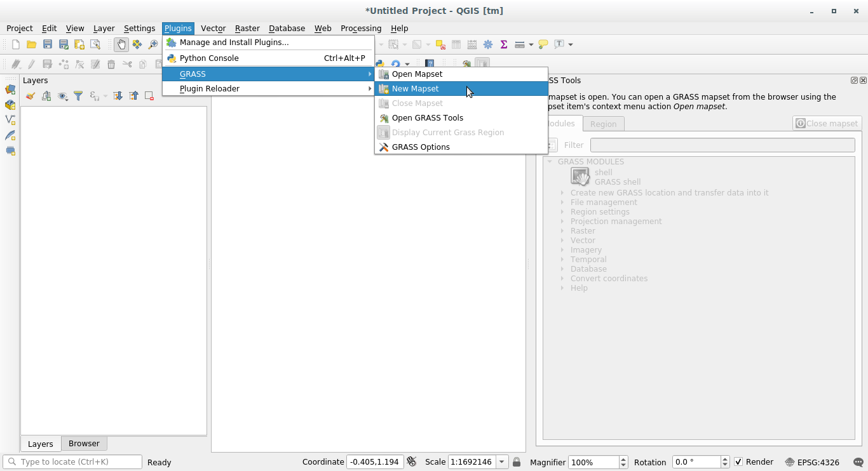Switch to the Browser tab
The image size is (868, 471).
click(84, 444)
